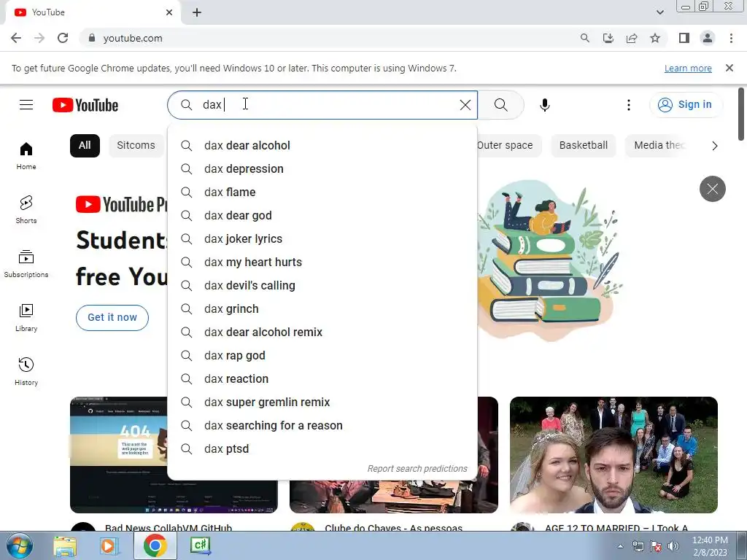Open Subscriptions in the sidebar
The width and height of the screenshot is (747, 560).
[x=26, y=263]
